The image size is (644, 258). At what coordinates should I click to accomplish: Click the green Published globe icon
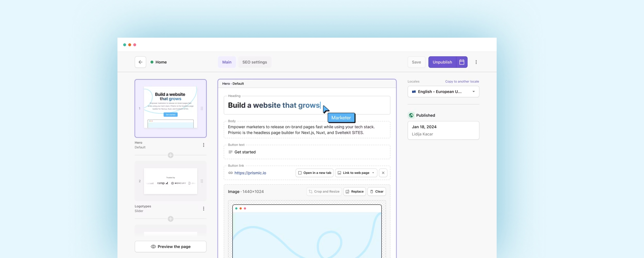[411, 115]
